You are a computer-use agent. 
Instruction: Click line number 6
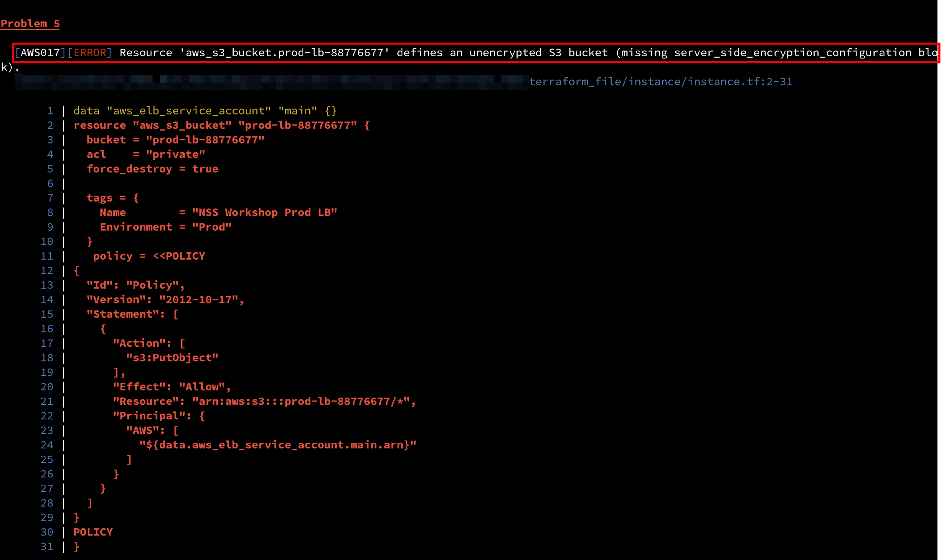click(x=50, y=184)
